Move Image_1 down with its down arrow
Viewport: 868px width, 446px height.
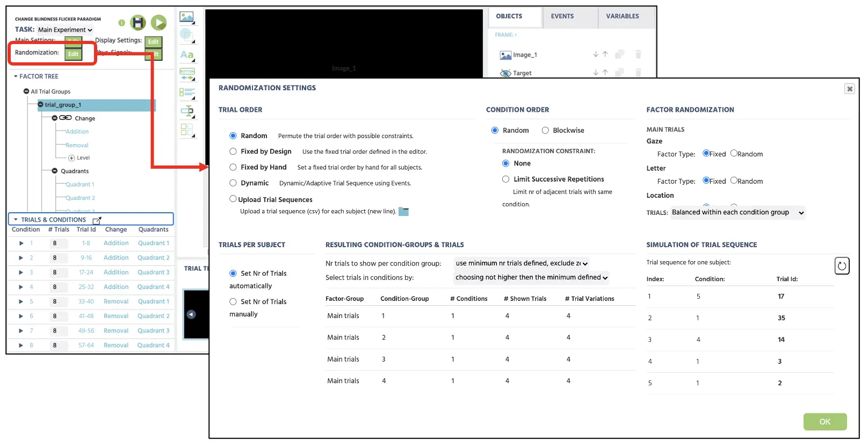596,54
